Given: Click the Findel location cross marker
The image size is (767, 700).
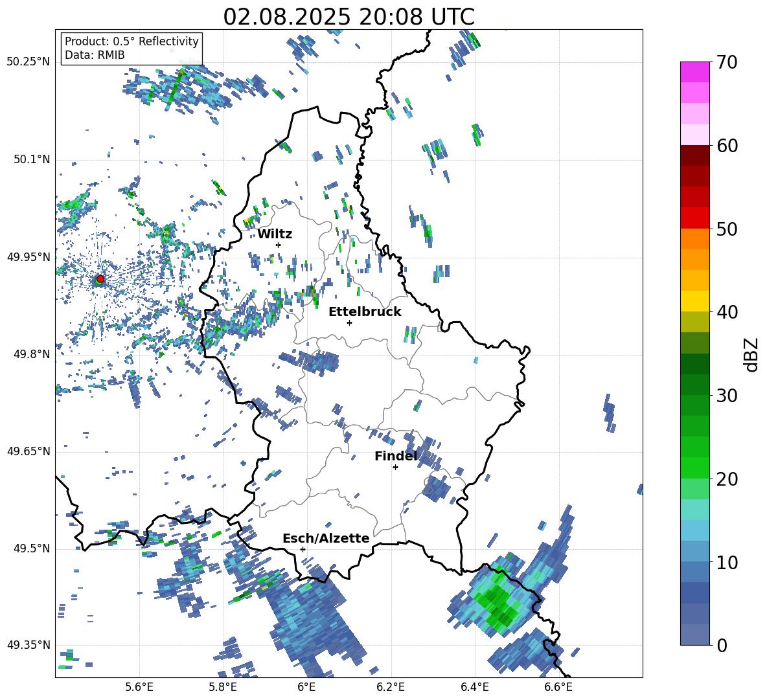Looking at the screenshot, I should pyautogui.click(x=395, y=468).
